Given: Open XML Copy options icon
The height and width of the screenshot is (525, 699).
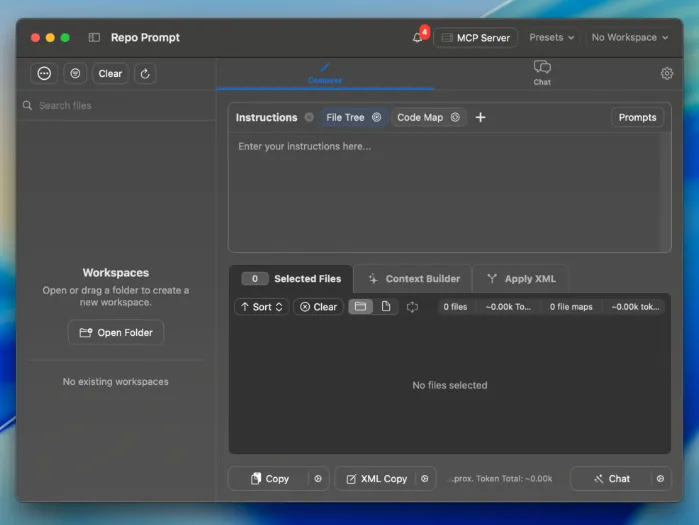Looking at the screenshot, I should (424, 479).
